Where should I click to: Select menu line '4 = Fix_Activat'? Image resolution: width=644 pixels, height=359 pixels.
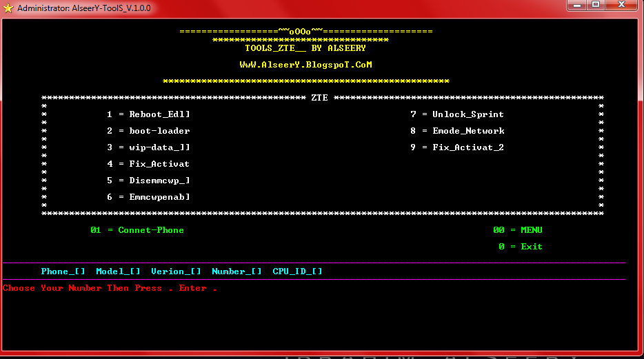point(148,164)
